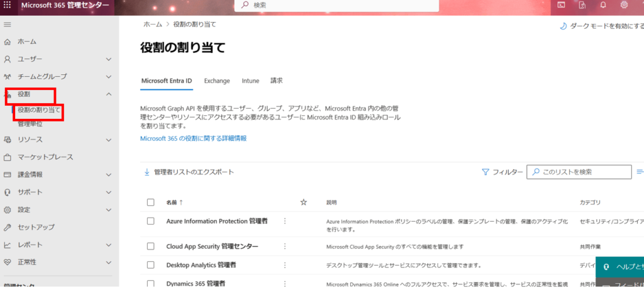This screenshot has height=292, width=644.
Task: Click the Users person icon in the sidebar
Action: pos(7,59)
